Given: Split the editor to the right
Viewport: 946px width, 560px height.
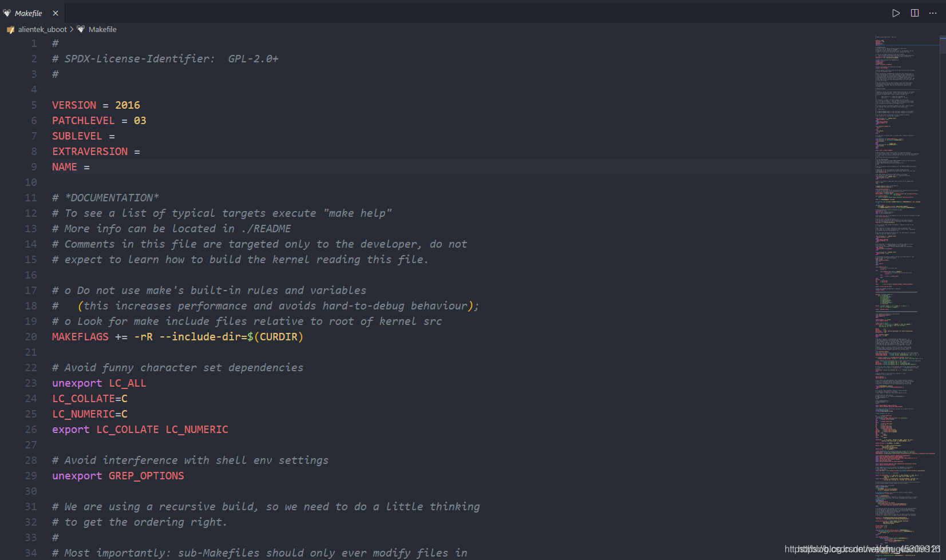Looking at the screenshot, I should pyautogui.click(x=915, y=13).
